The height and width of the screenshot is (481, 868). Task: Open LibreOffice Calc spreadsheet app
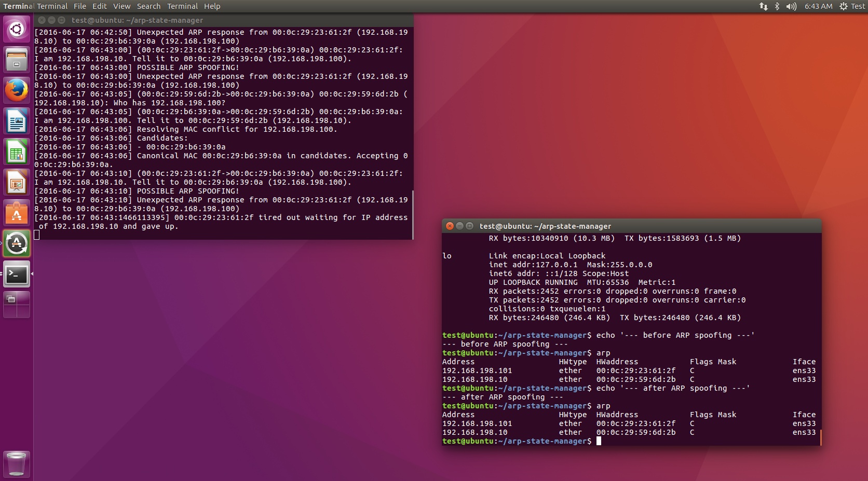(x=17, y=152)
